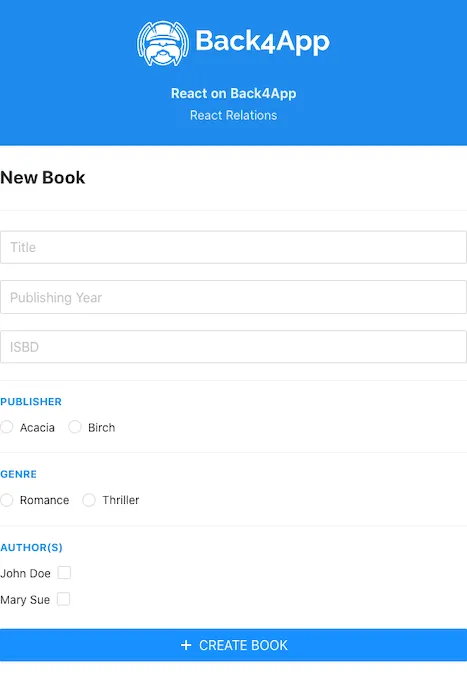Click the 'Mary Sue' author name
The width and height of the screenshot is (467, 678).
coord(25,600)
